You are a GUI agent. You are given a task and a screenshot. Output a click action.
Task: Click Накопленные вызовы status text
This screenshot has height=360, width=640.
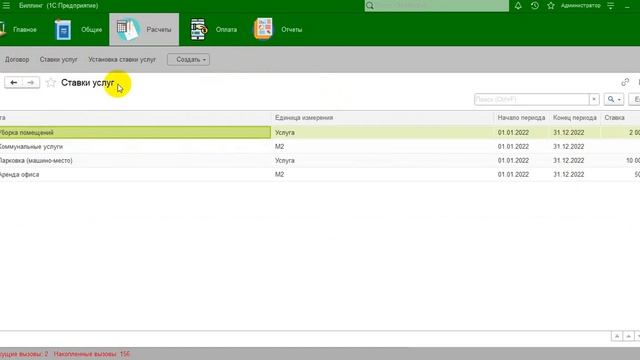point(92,354)
